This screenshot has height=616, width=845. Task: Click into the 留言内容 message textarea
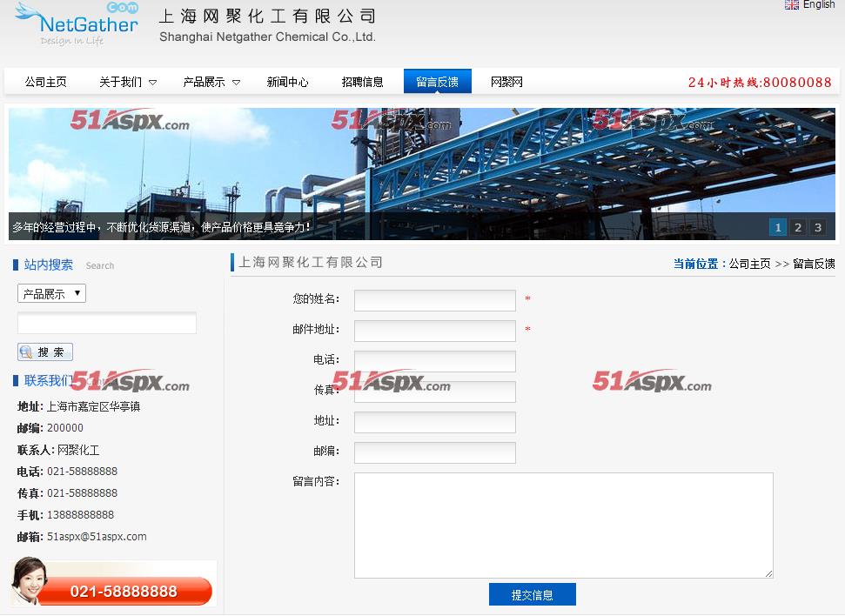pos(563,525)
